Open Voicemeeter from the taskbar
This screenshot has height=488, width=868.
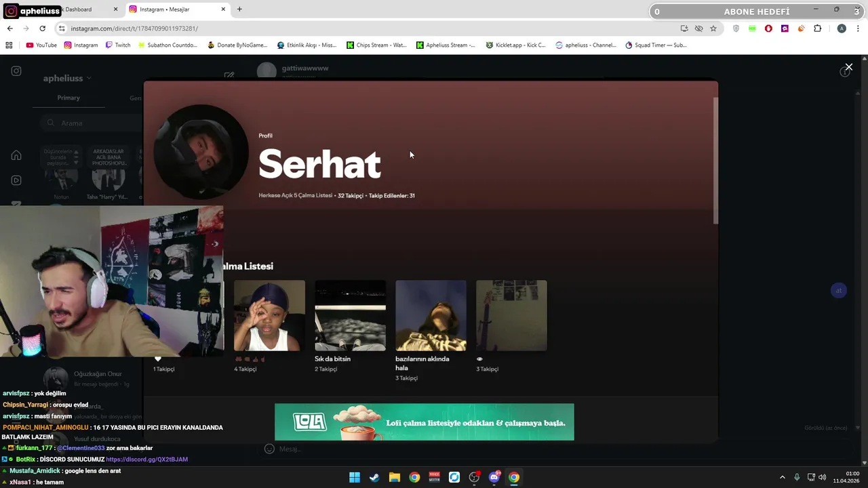click(x=434, y=477)
